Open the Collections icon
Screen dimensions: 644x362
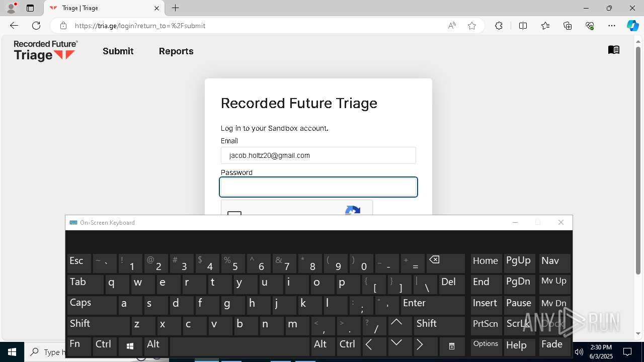tap(568, 26)
